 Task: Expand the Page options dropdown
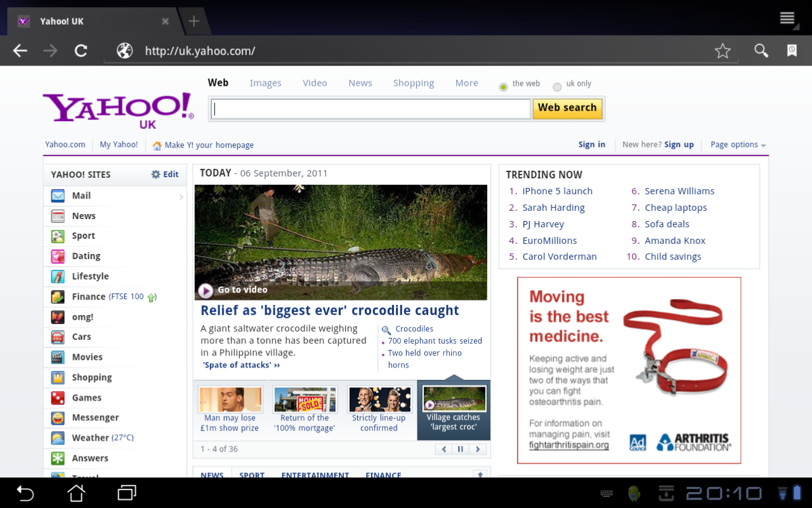click(738, 145)
